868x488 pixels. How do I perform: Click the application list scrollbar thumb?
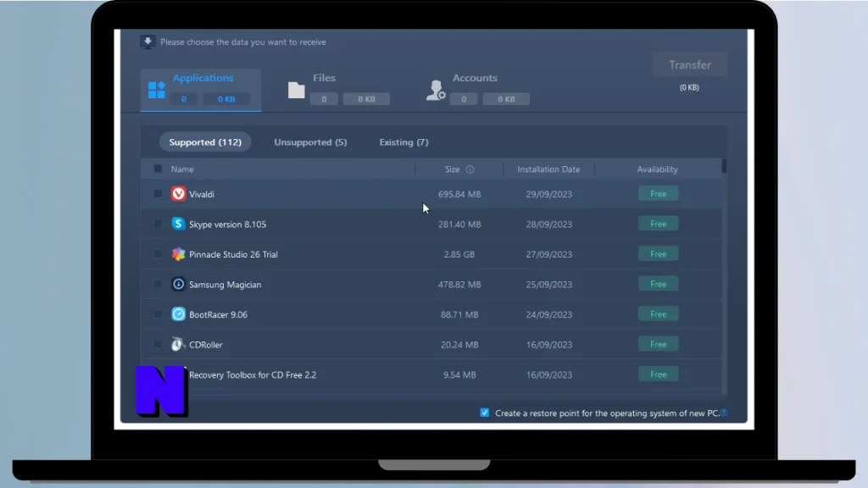[724, 166]
